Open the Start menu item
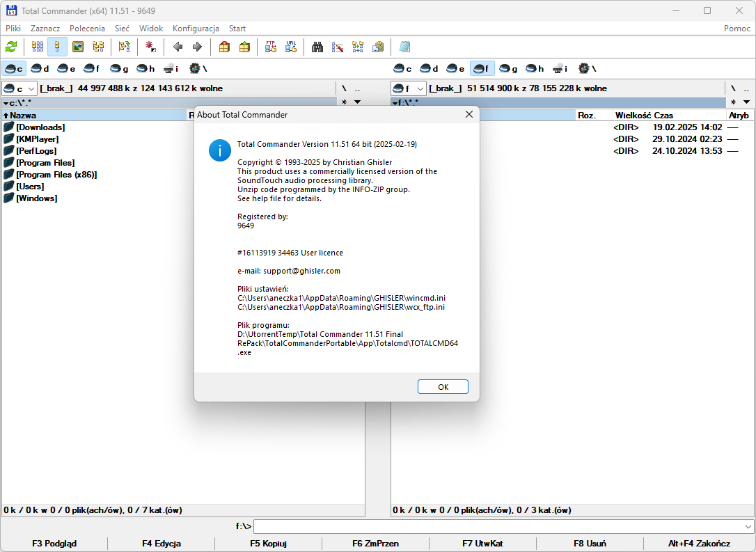 tap(237, 29)
